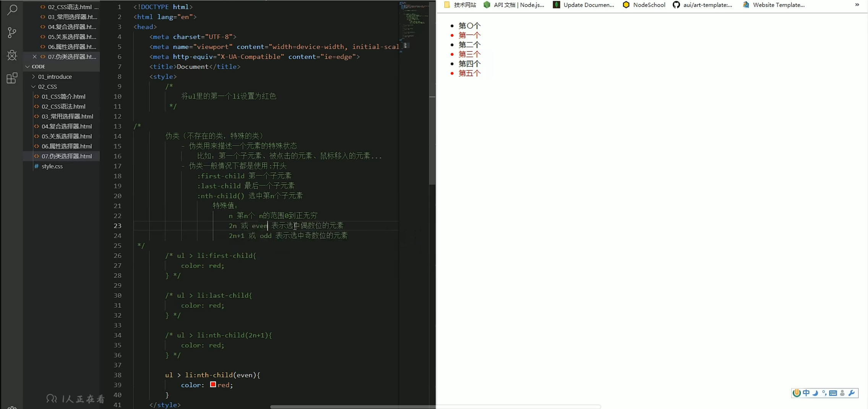Screen dimensions: 868x409
Task: Click the :last-child comment on line 19
Action: tap(246, 186)
